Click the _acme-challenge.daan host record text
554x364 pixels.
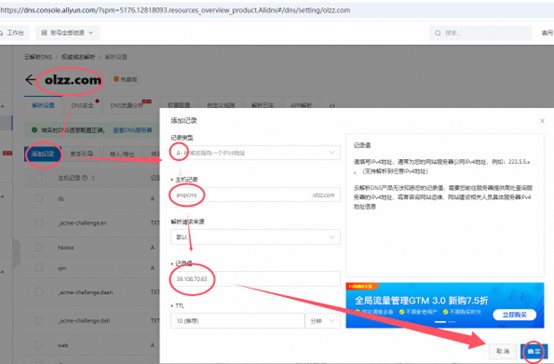click(x=86, y=292)
